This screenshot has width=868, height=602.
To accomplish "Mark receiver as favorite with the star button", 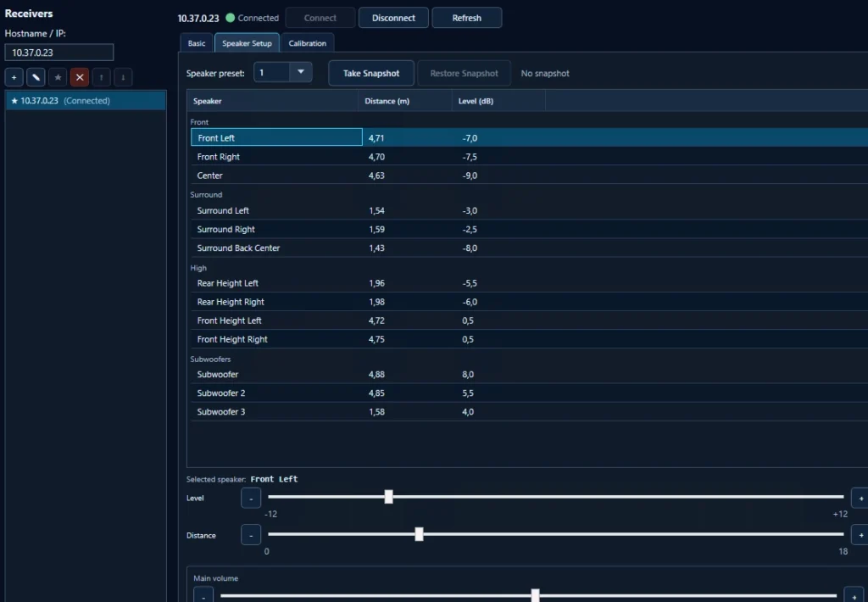I will tap(58, 77).
